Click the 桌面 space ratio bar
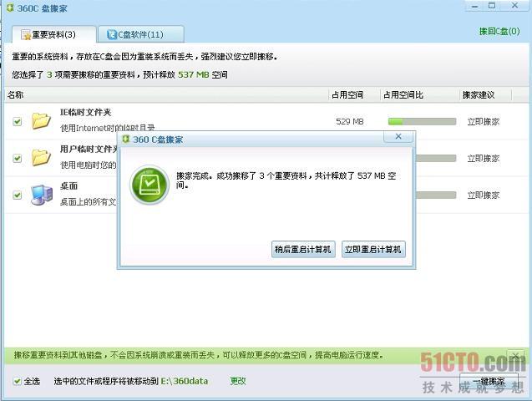The image size is (532, 401). click(x=436, y=195)
